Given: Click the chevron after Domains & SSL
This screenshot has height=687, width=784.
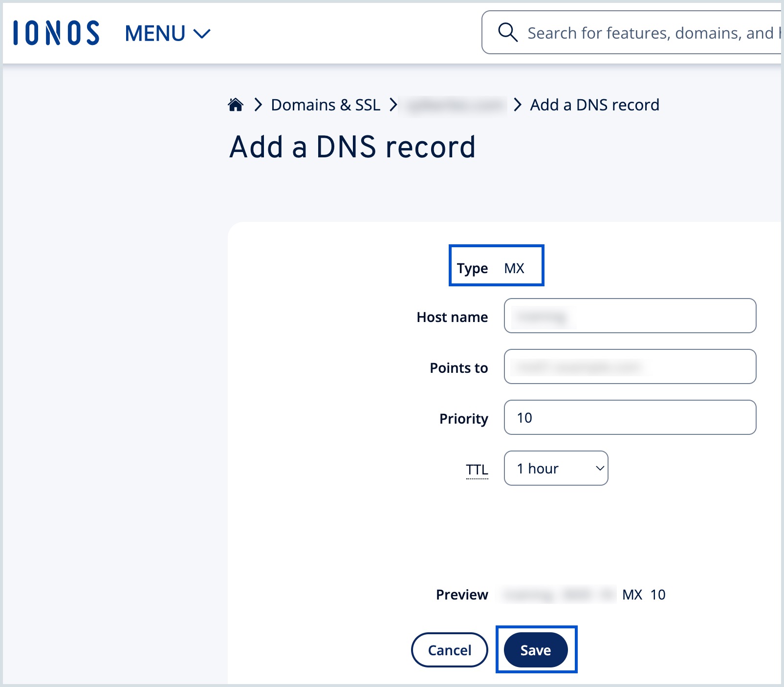Looking at the screenshot, I should pyautogui.click(x=393, y=105).
